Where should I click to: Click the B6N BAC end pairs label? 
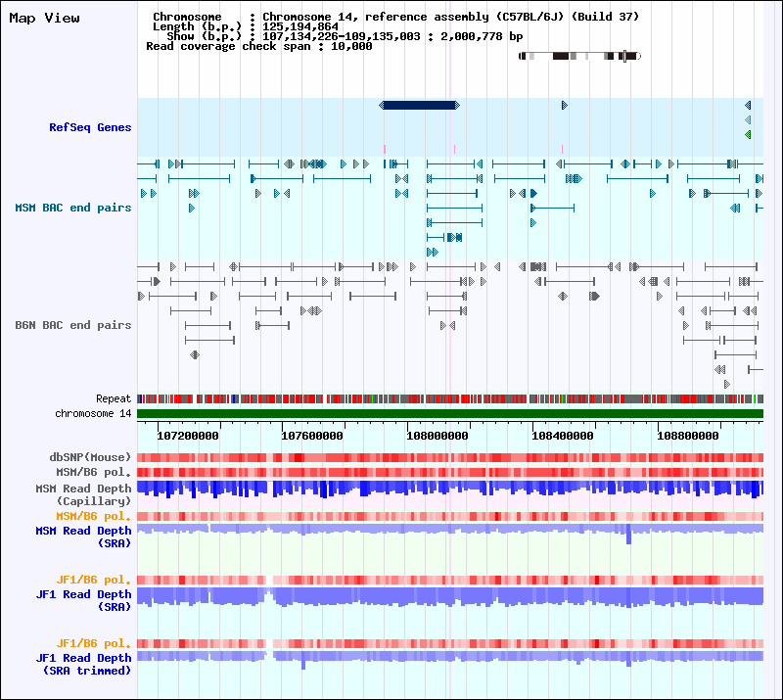72,325
